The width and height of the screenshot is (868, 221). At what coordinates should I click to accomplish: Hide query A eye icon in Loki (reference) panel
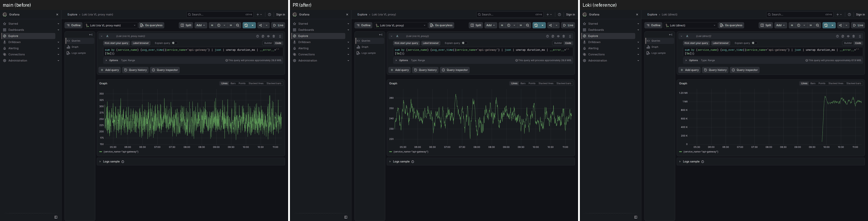(848, 36)
